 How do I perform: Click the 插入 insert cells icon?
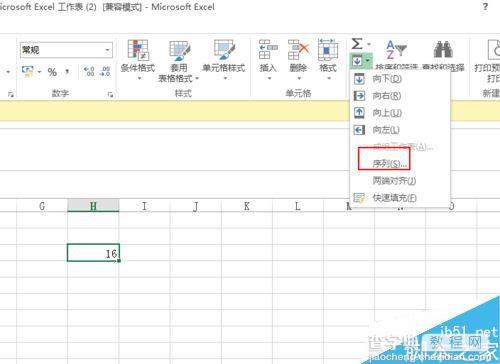[268, 50]
